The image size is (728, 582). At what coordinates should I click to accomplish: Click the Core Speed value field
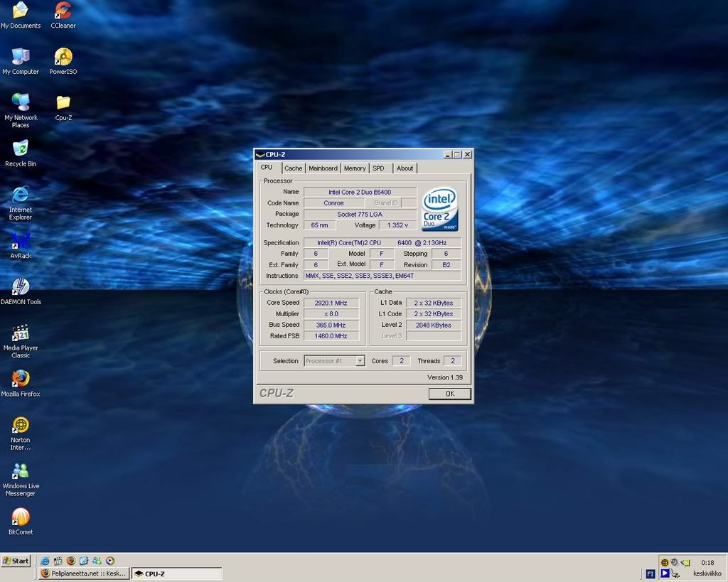coord(331,303)
